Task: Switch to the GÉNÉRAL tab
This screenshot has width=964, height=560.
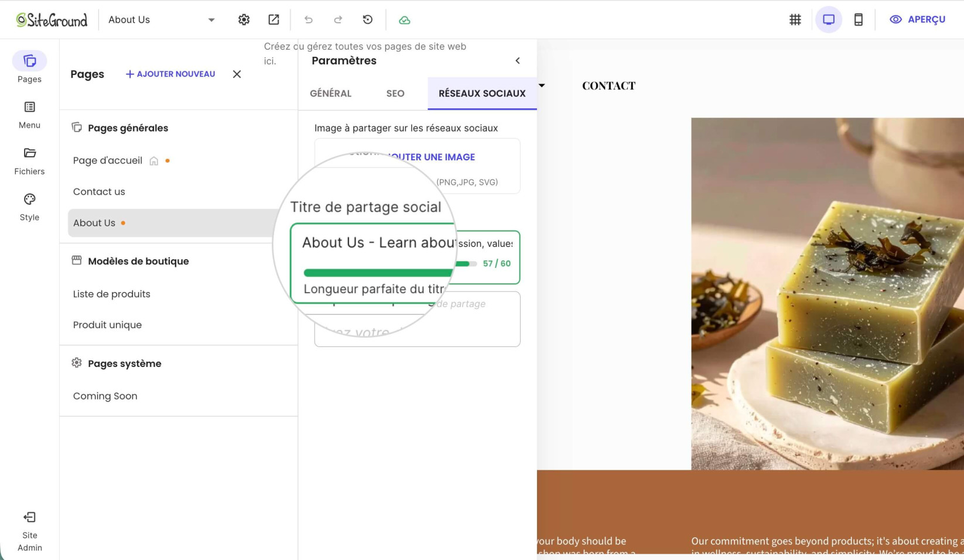Action: (330, 94)
